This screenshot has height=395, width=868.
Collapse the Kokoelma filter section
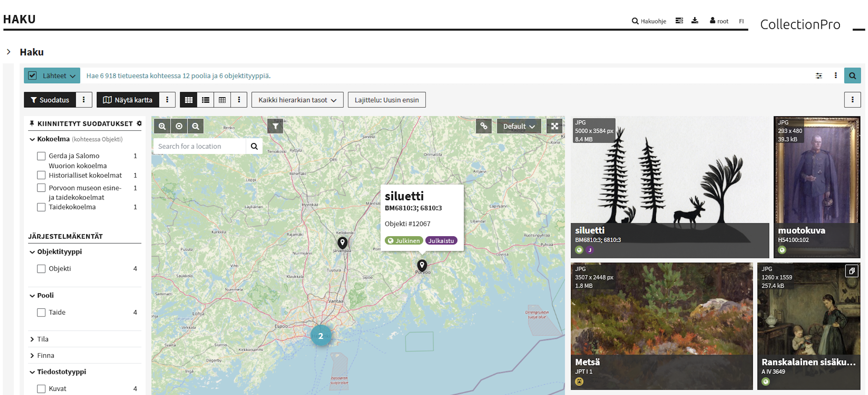(32, 139)
